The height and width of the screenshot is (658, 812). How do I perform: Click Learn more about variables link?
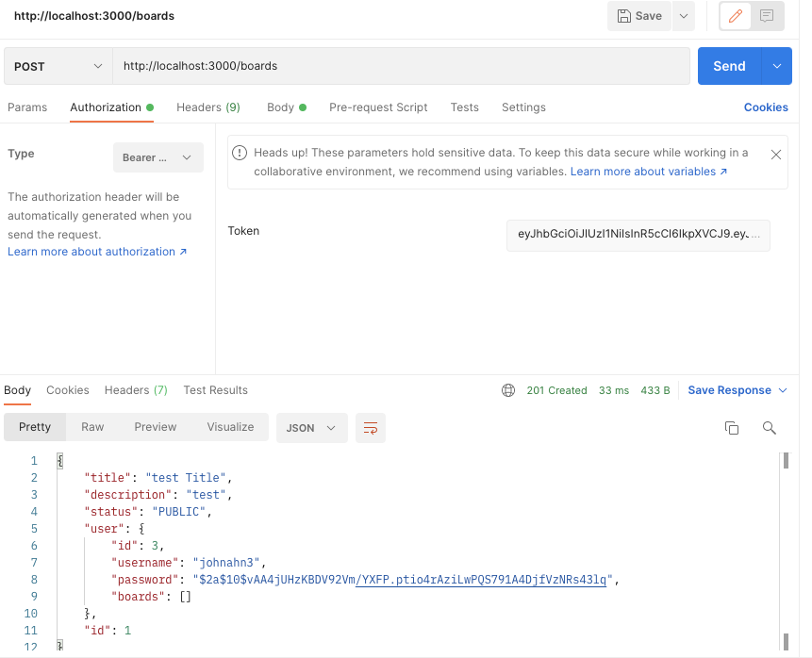click(648, 172)
